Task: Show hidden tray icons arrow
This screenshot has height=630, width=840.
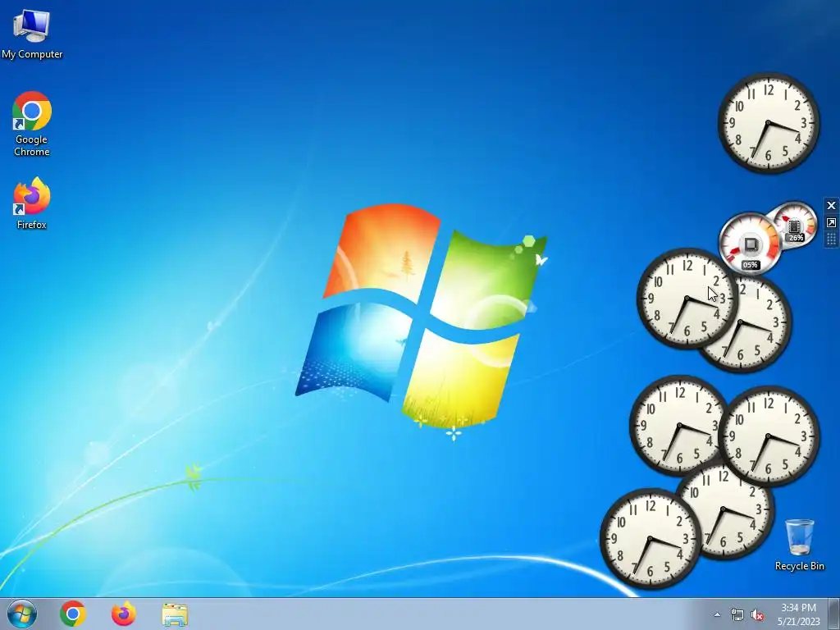Action: (717, 614)
